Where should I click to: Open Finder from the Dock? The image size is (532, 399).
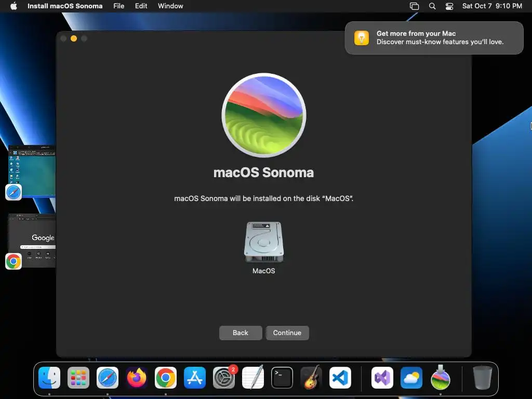49,378
